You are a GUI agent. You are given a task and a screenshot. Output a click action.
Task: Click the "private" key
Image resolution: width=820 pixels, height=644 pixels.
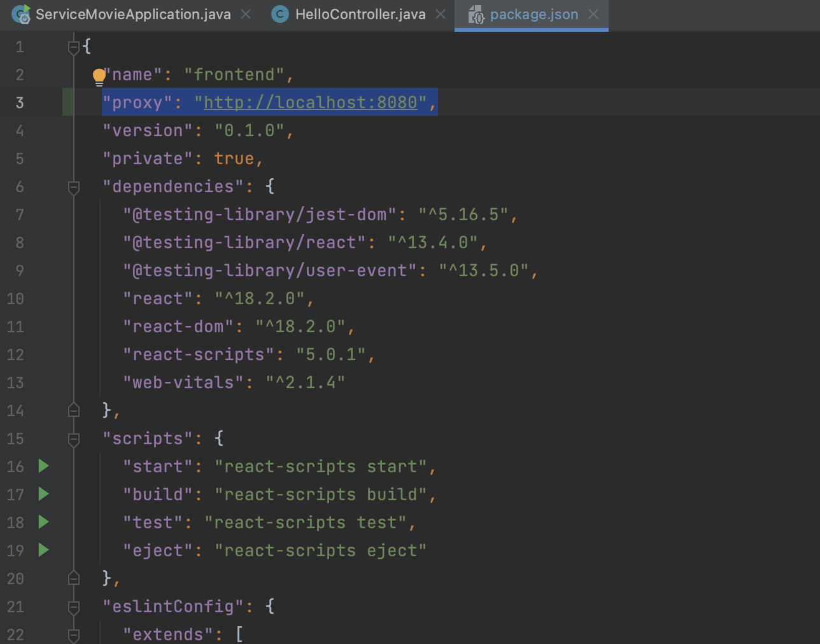coord(148,158)
